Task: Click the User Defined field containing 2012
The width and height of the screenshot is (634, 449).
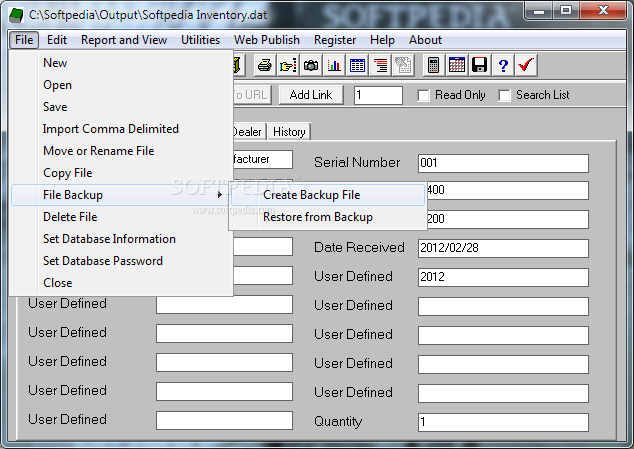Action: click(x=503, y=277)
